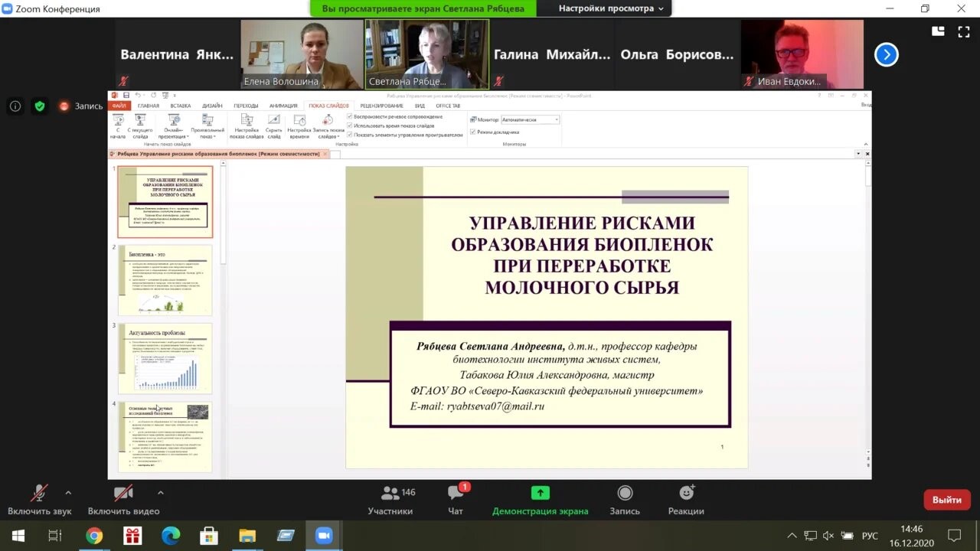The width and height of the screenshot is (980, 551).
Task: Open the Участники participants panel
Action: tap(390, 494)
